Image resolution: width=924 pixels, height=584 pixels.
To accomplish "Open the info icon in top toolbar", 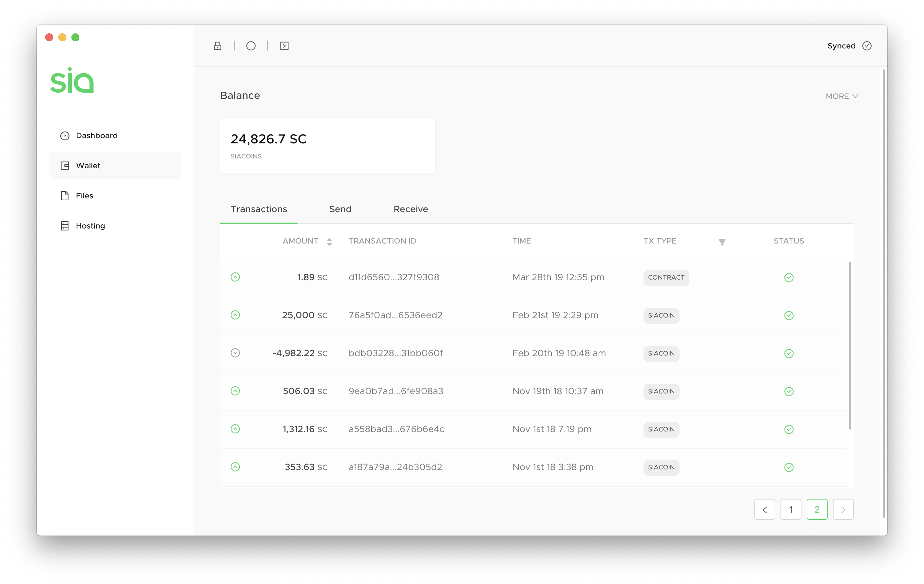I will [251, 46].
